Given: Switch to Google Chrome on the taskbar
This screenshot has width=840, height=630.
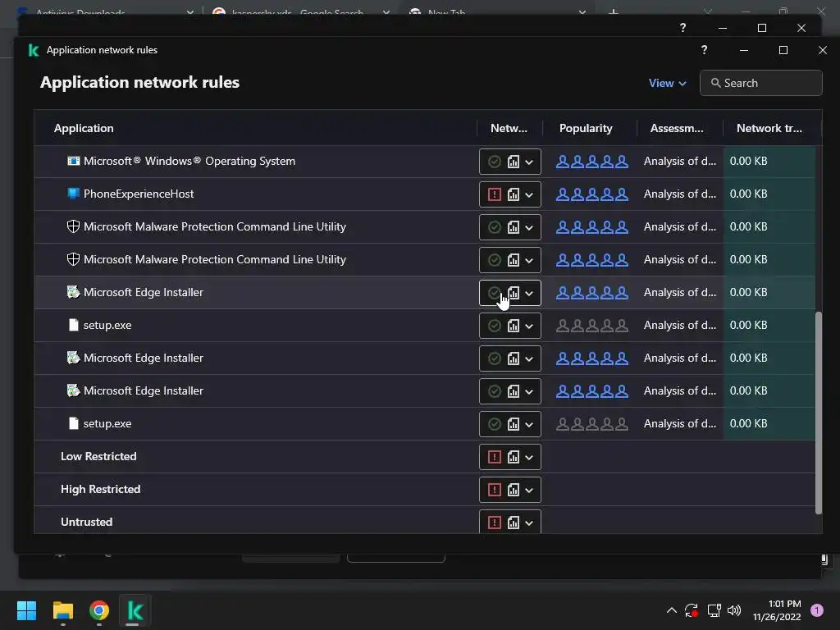Looking at the screenshot, I should coord(99,610).
